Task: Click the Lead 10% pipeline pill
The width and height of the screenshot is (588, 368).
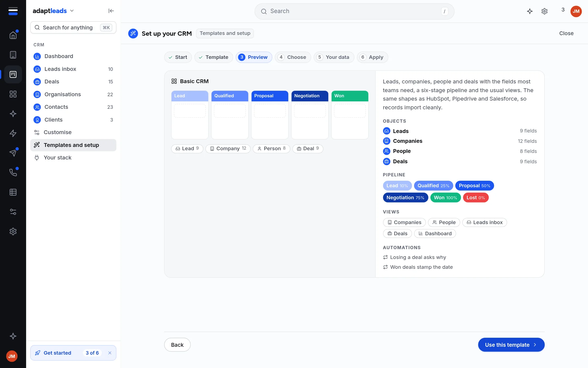Action: point(397,186)
